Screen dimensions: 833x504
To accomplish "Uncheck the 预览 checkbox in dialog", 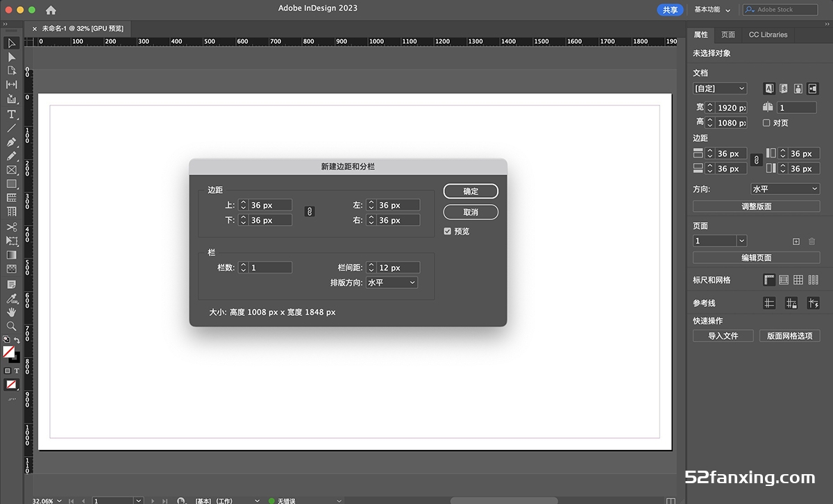I will [x=448, y=231].
